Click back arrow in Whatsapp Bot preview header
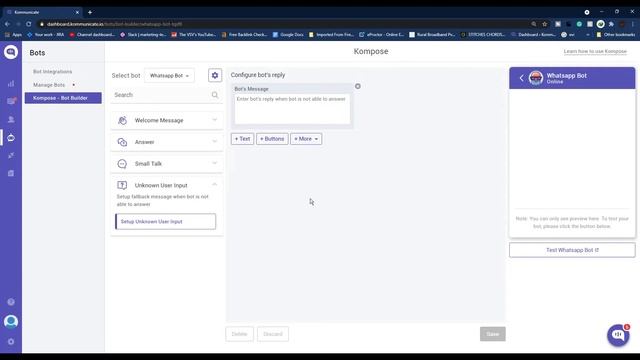Image resolution: width=640 pixels, height=360 pixels. coord(521,78)
